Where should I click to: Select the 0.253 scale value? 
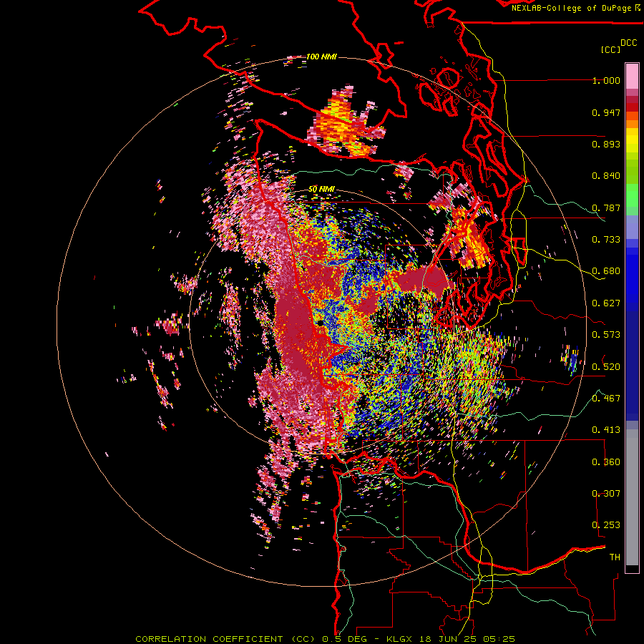(606, 525)
